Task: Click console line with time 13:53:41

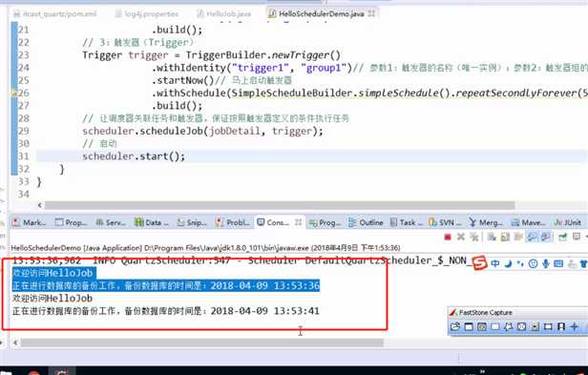Action: 166,311
